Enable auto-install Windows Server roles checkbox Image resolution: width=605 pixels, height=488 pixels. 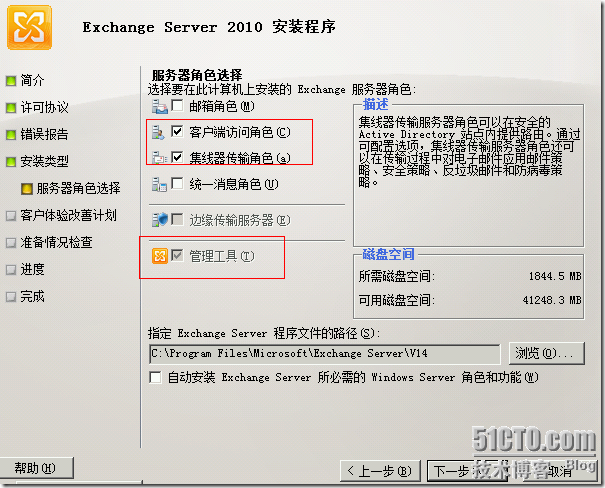coord(155,377)
